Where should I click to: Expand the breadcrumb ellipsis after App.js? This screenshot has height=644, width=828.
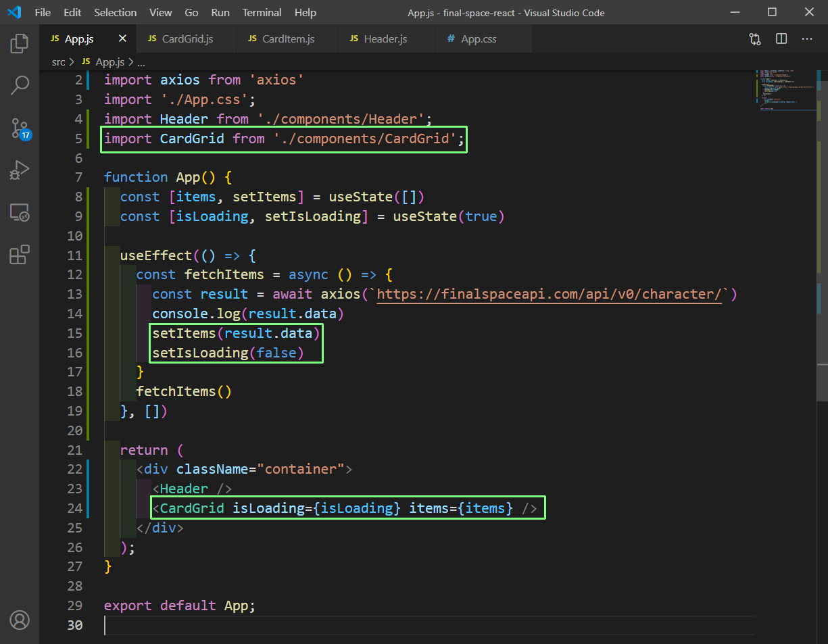(141, 61)
